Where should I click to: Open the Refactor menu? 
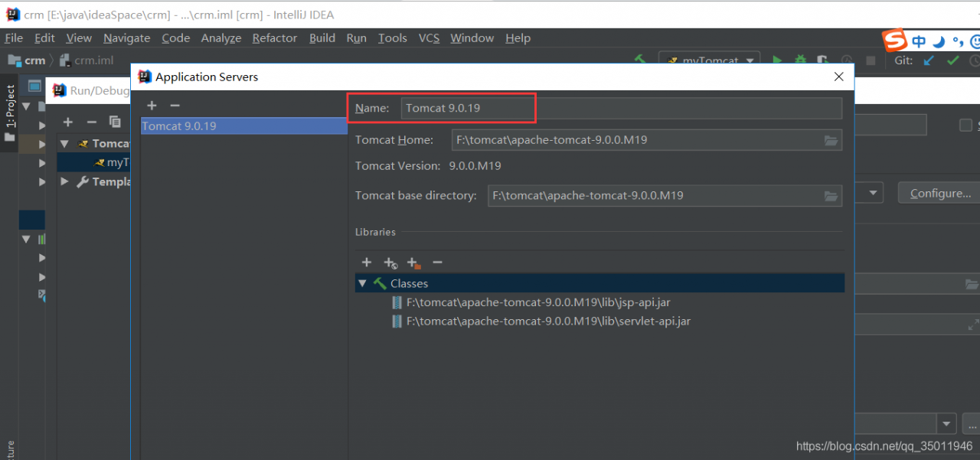coord(275,38)
